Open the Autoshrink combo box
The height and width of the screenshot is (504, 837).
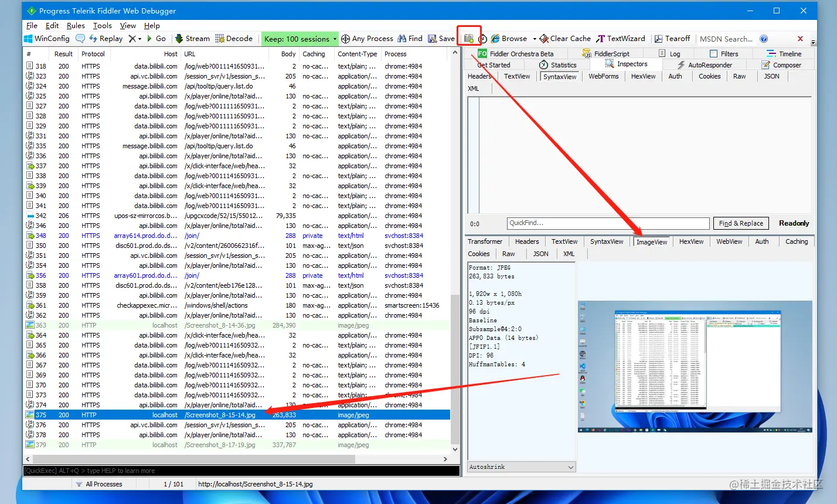522,467
